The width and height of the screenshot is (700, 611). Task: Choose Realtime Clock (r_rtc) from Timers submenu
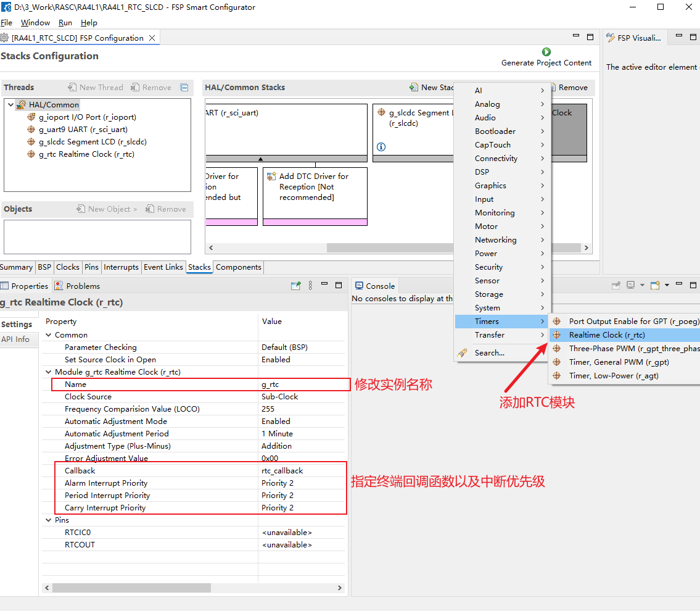pyautogui.click(x=625, y=335)
